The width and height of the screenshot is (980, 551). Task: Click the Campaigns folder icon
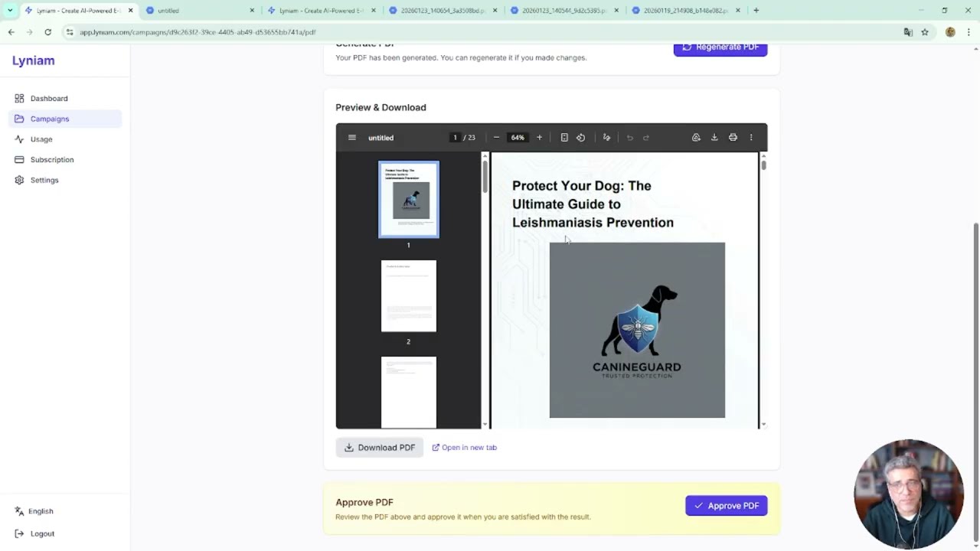click(19, 119)
